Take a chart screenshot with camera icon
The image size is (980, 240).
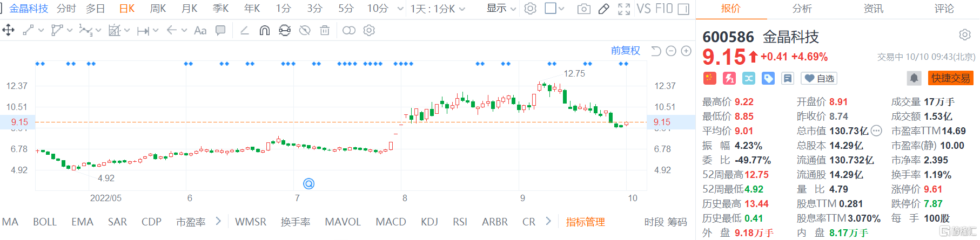point(584,9)
